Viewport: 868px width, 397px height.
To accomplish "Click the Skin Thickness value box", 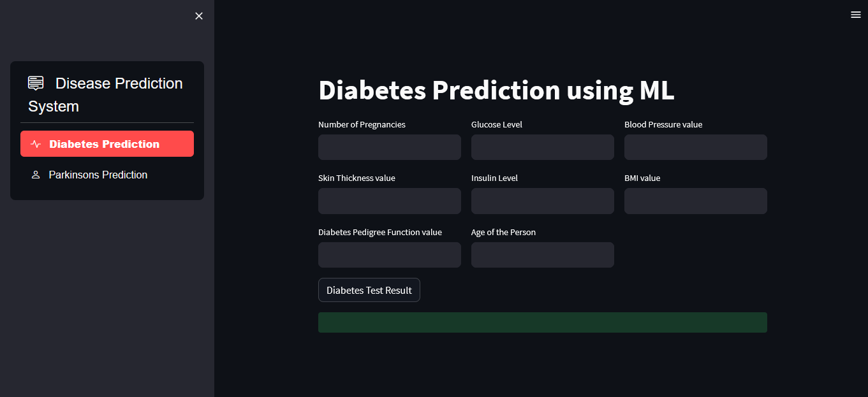I will click(x=389, y=201).
